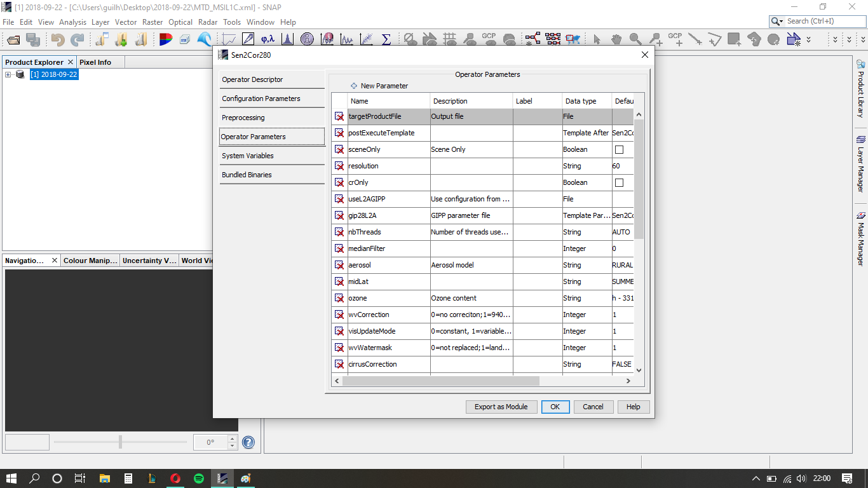
Task: Open the Optical menu
Action: tap(180, 22)
